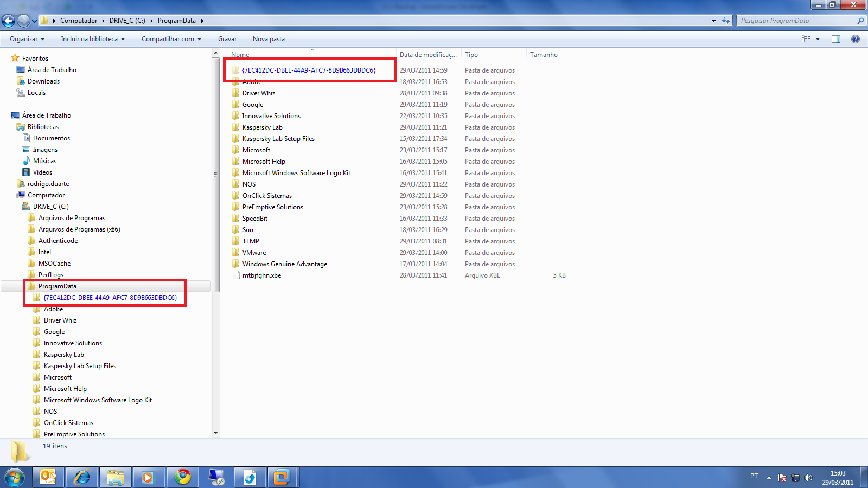The height and width of the screenshot is (488, 868).
Task: Go back with the Back arrow button
Action: (x=8, y=21)
